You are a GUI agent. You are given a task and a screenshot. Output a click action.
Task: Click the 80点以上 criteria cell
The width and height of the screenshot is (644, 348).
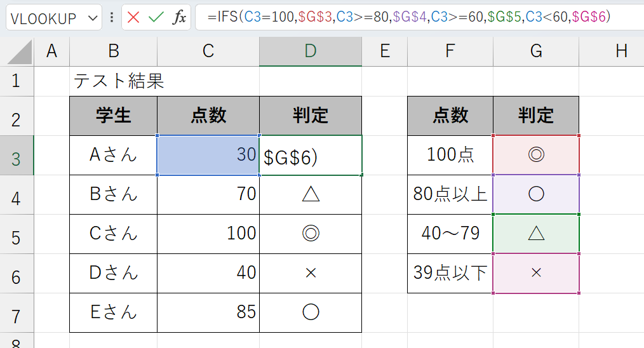pyautogui.click(x=450, y=195)
